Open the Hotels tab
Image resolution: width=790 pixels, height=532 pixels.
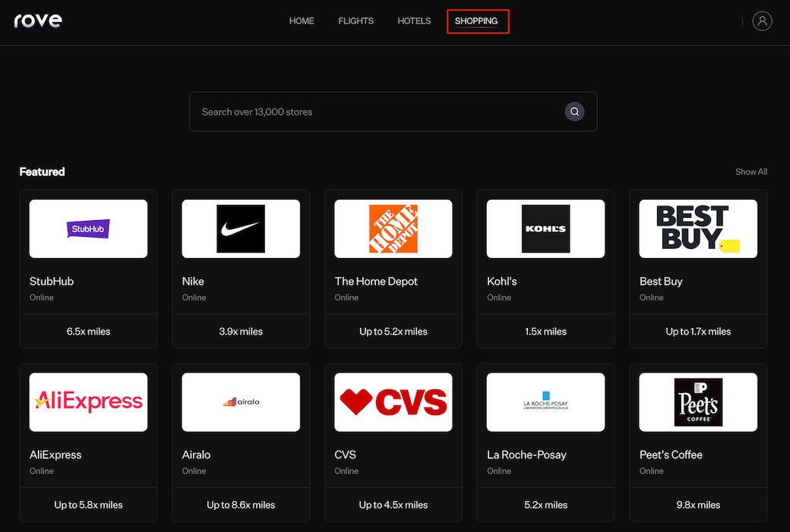click(414, 21)
